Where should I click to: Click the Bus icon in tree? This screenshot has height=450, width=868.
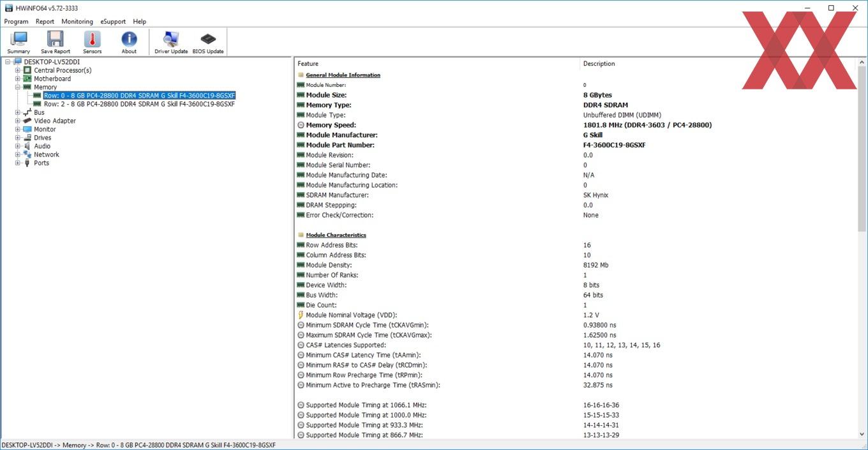coord(27,112)
